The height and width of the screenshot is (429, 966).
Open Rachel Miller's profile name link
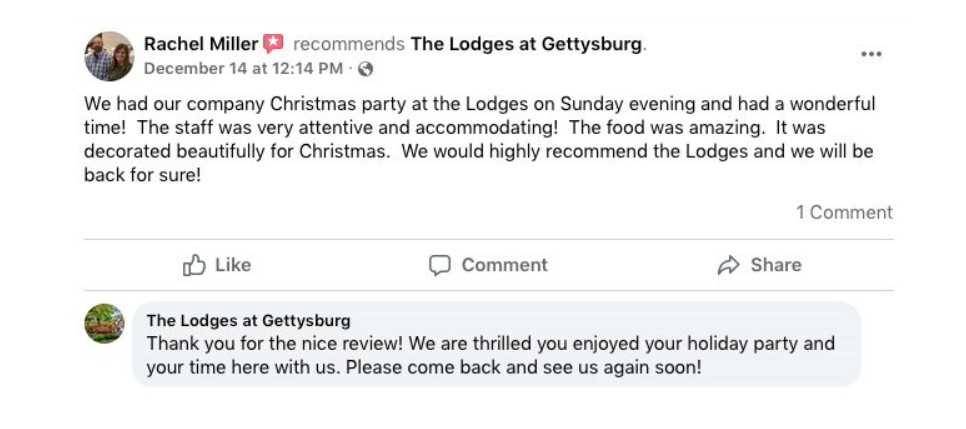point(201,44)
